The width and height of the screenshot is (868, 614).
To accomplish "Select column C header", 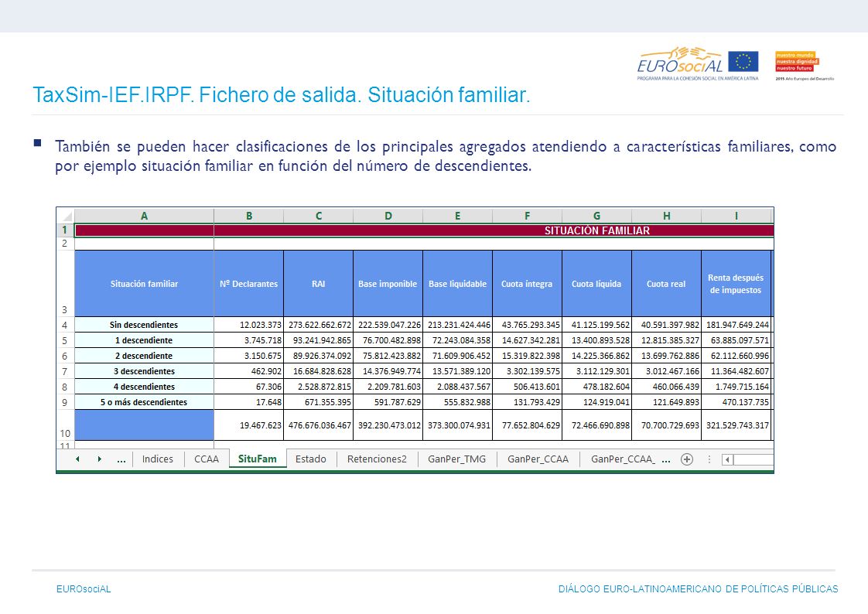I will coord(318,216).
